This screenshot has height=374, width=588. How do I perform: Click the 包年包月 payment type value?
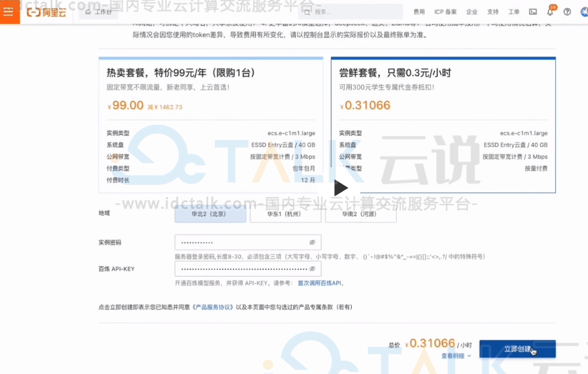[x=304, y=168]
